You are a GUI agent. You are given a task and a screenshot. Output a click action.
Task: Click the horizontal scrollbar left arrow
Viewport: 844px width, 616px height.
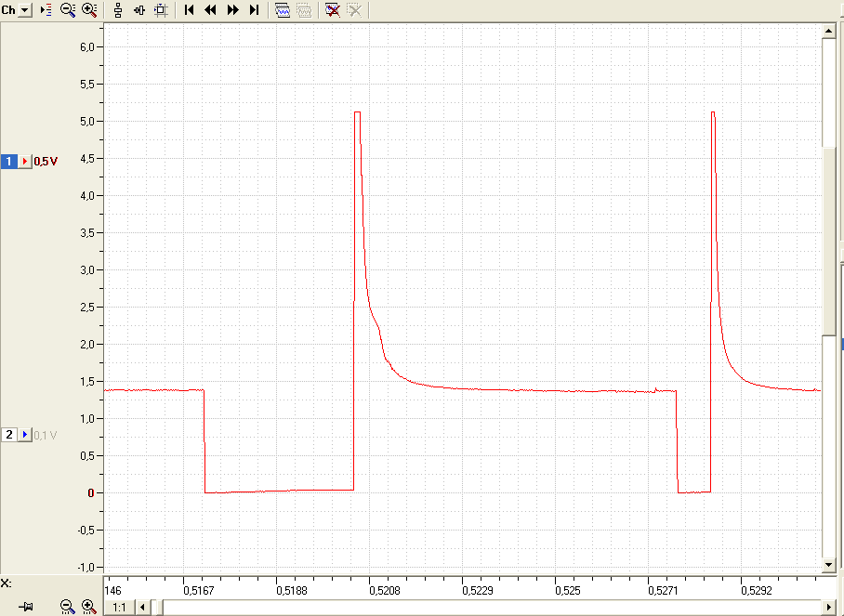click(x=142, y=608)
